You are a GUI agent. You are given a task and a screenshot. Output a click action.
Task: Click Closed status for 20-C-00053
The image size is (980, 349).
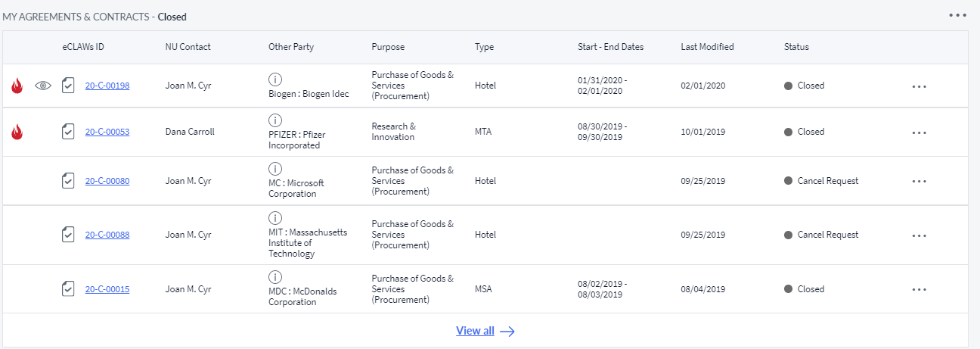805,132
